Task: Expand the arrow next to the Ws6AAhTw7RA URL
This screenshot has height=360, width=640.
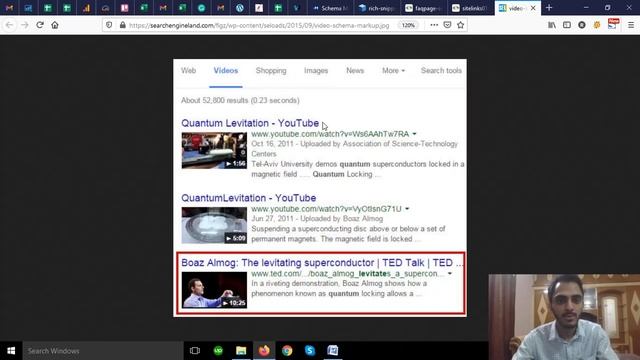Action: (x=414, y=134)
